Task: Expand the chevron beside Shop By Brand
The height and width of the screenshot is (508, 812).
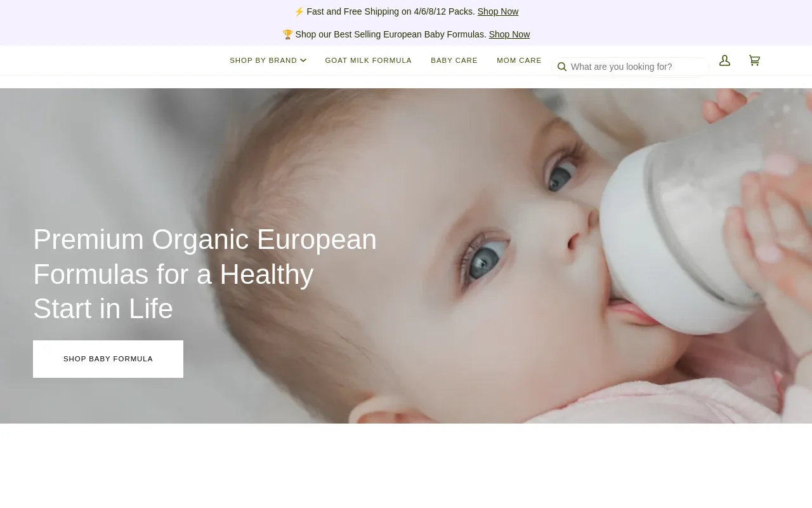Action: click(303, 60)
